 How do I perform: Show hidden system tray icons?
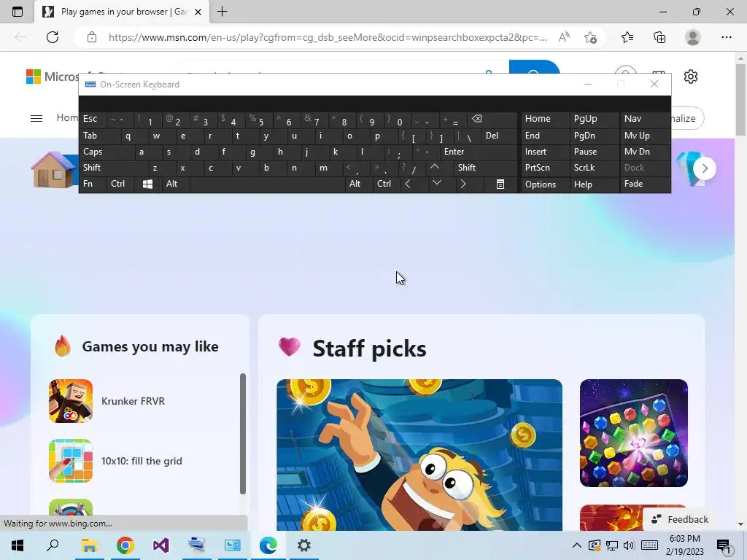(x=576, y=545)
